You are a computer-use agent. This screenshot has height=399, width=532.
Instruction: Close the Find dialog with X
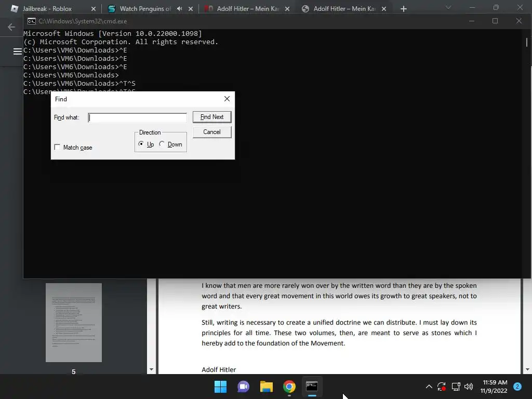(x=227, y=99)
